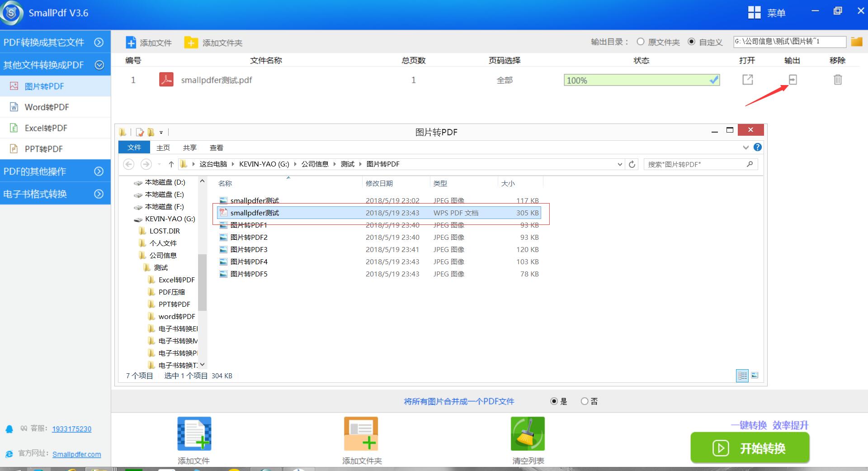Select the 自定义 output radio button
Image resolution: width=868 pixels, height=471 pixels.
pyautogui.click(x=691, y=42)
